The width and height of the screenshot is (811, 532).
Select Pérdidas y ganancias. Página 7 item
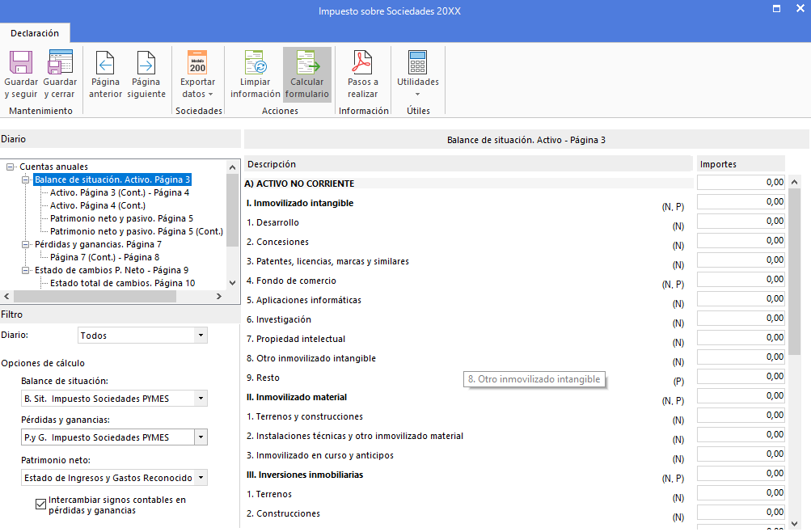(98, 244)
